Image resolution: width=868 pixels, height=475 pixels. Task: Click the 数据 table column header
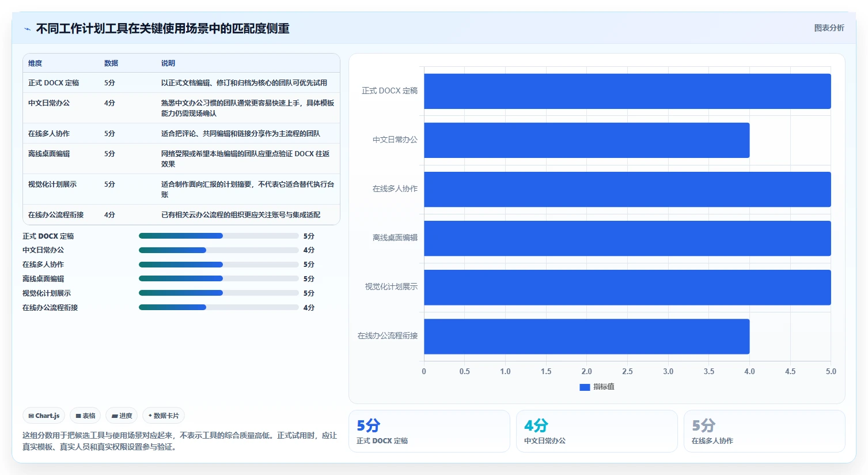click(111, 63)
